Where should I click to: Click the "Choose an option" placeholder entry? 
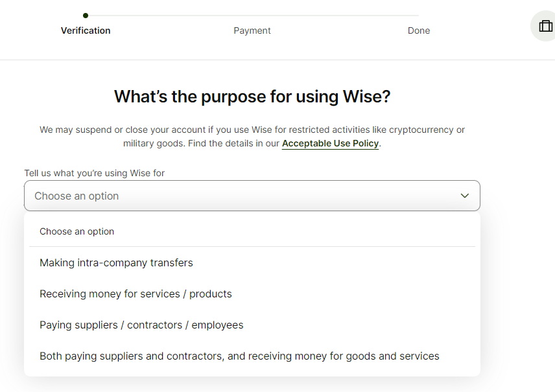coord(77,231)
